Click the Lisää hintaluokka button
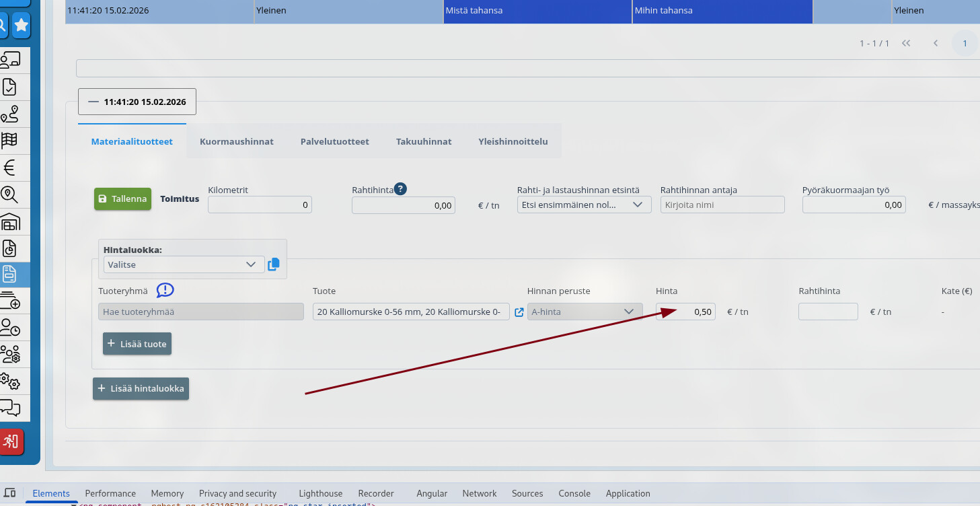This screenshot has height=506, width=980. point(141,388)
